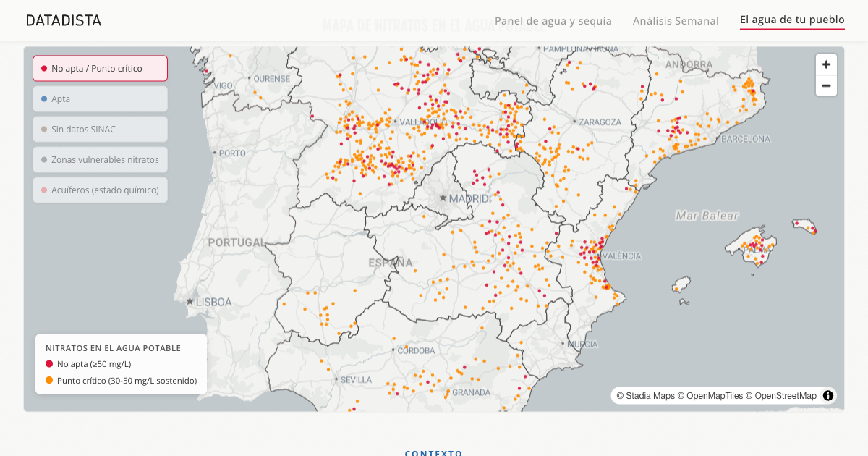Open the OpenMapTiles attribution link
The width and height of the screenshot is (868, 456).
710,396
